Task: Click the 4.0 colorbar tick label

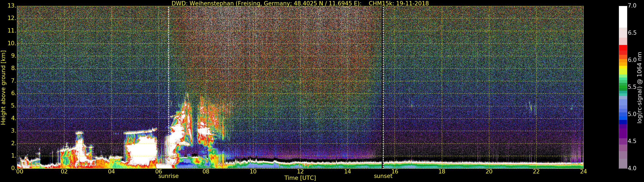Action: [x=632, y=168]
